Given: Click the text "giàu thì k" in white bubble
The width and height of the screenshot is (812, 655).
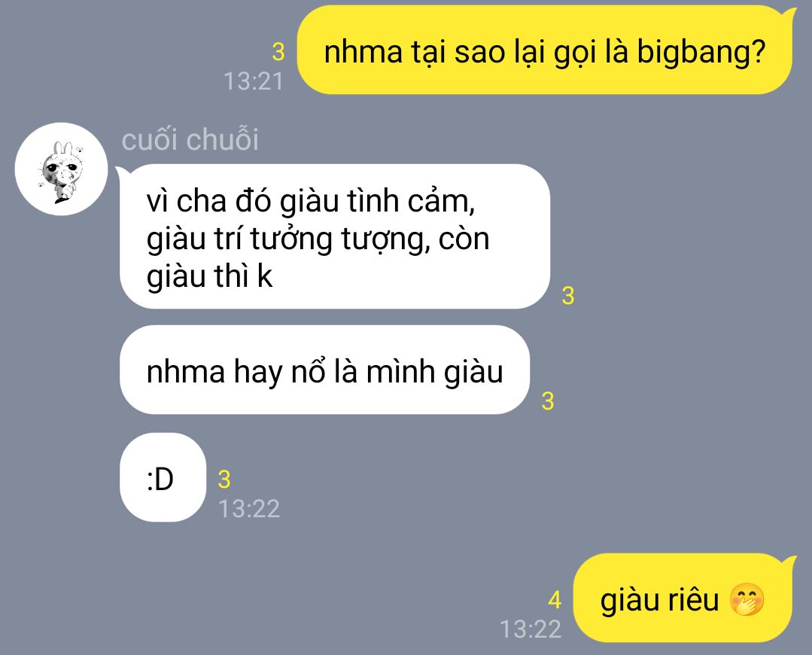Looking at the screenshot, I should click(209, 276).
